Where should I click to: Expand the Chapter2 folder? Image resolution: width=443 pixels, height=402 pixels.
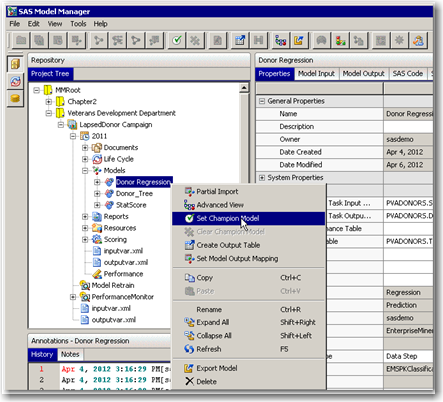click(x=49, y=101)
